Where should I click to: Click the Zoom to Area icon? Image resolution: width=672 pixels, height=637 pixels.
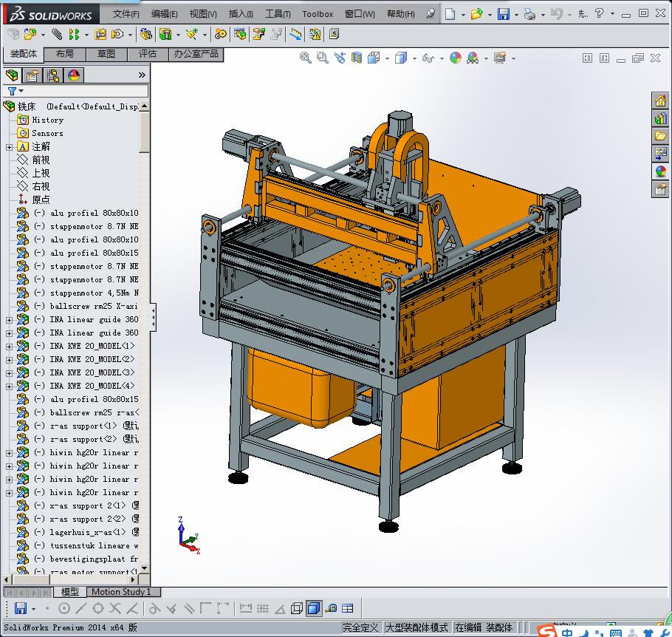(x=322, y=58)
